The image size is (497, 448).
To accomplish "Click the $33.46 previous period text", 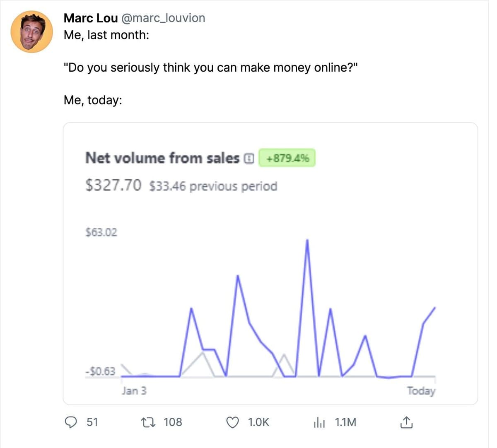I will click(x=213, y=186).
